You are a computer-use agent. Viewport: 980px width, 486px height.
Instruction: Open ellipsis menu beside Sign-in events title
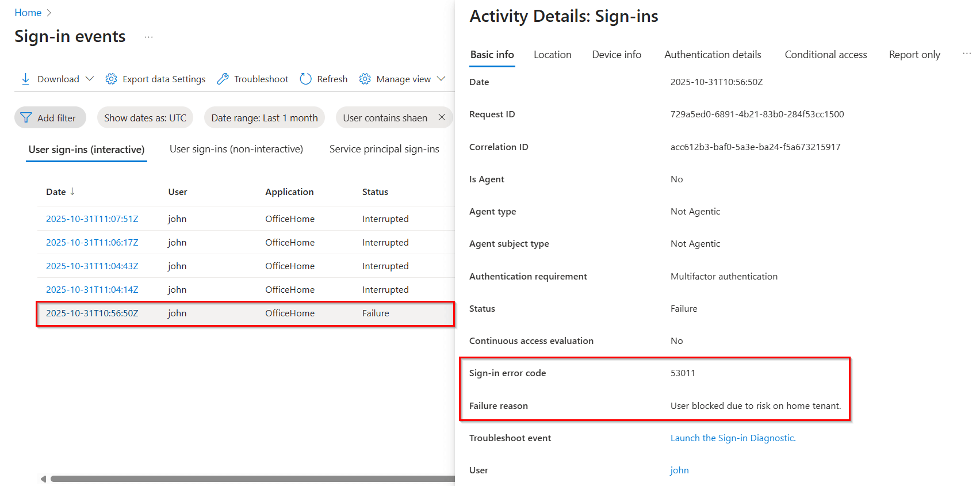tap(148, 37)
